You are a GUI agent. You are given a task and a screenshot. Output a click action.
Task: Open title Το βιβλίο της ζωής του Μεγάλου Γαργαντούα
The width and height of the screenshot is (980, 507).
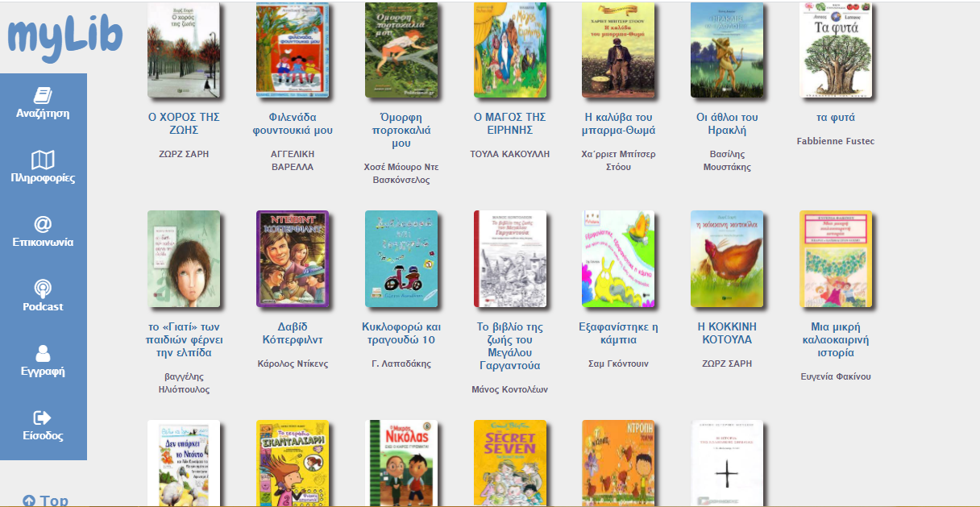click(x=510, y=347)
